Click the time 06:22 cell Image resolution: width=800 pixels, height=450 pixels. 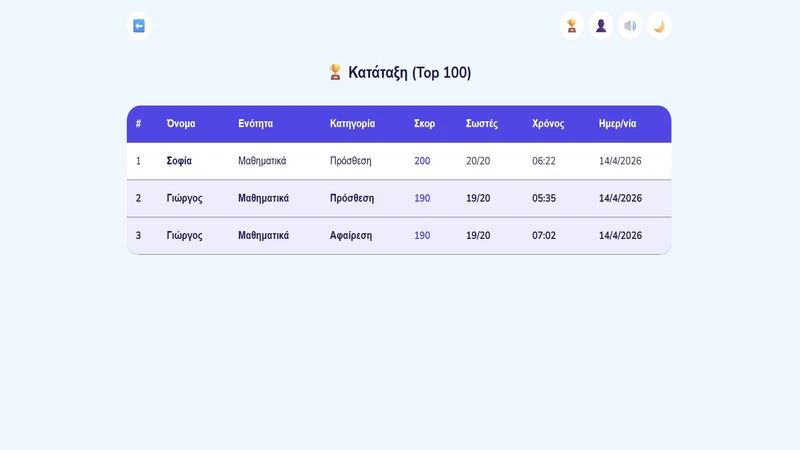coord(544,161)
